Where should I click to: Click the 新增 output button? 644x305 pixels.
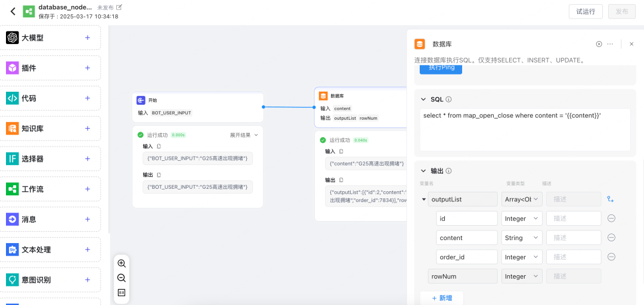(441, 298)
